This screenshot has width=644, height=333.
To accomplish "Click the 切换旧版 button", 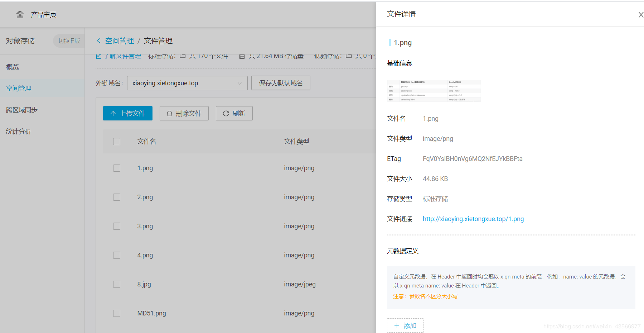I will 69,41.
